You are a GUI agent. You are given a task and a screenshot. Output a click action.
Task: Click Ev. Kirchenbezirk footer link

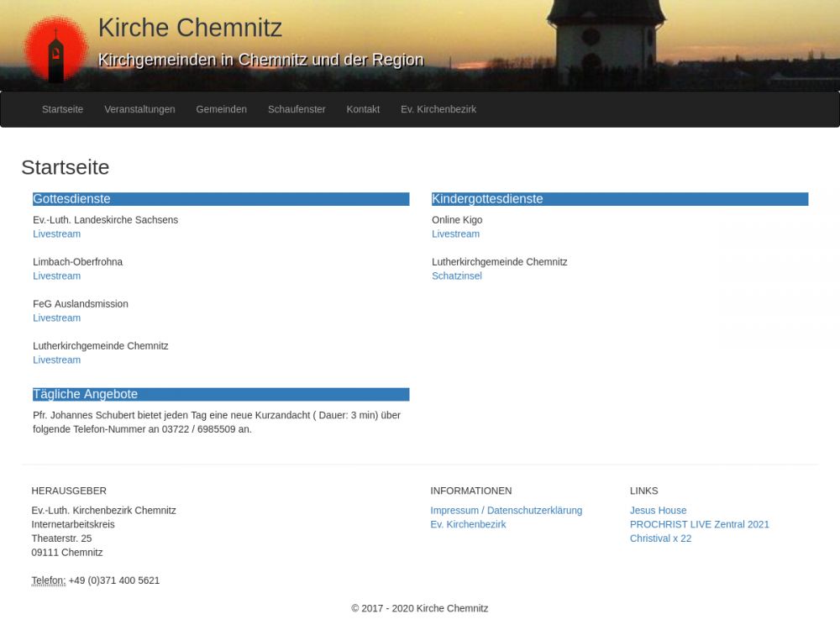468,525
